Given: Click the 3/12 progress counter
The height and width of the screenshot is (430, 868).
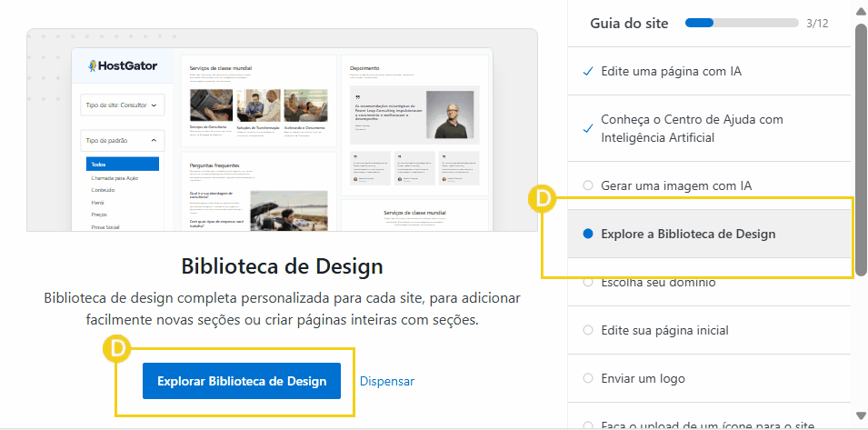Looking at the screenshot, I should tap(817, 24).
